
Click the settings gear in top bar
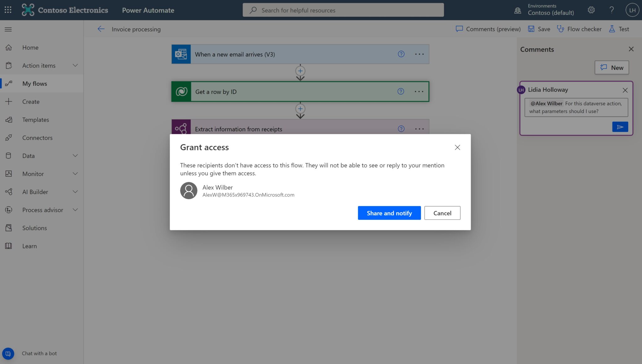click(x=591, y=10)
